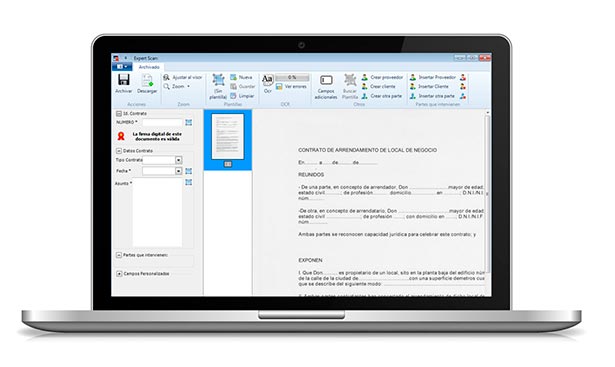Click Limpiar in the Plantillas group
The width and height of the screenshot is (615, 367).
pyautogui.click(x=242, y=96)
